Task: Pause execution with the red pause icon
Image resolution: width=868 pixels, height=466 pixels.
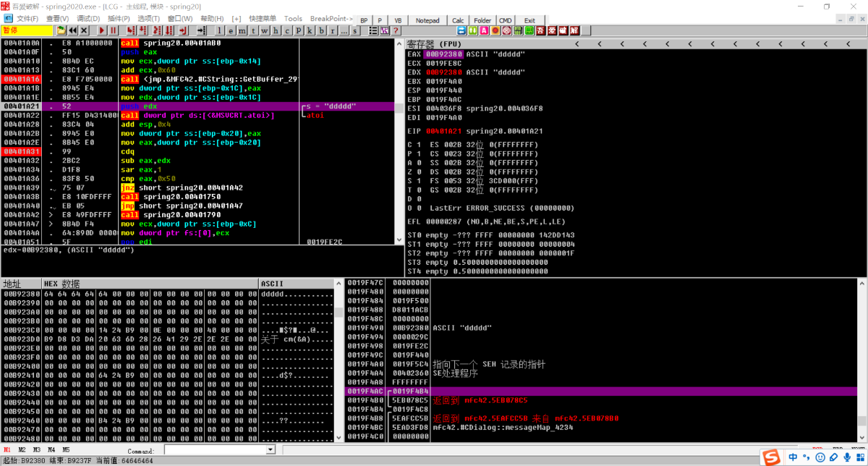Action: point(114,30)
